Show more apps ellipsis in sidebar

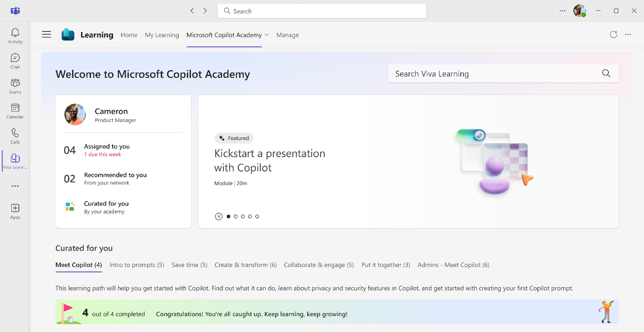tap(15, 186)
